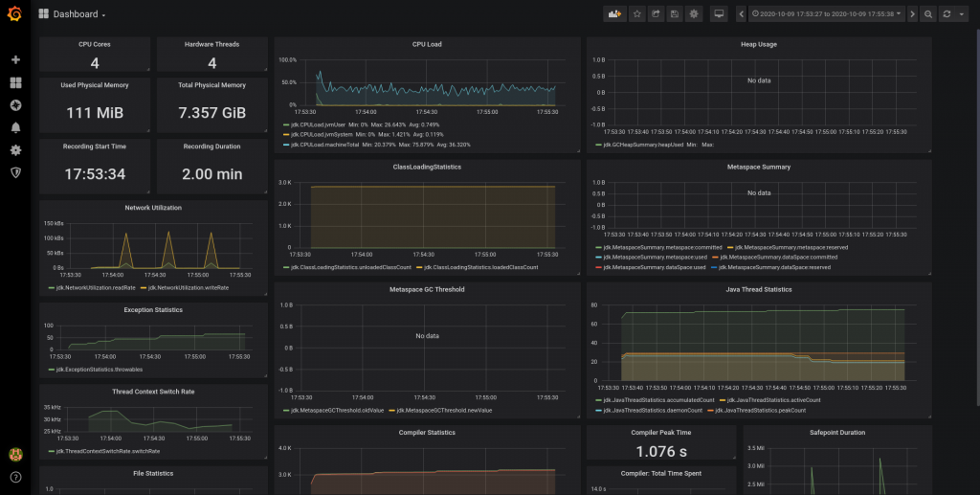Open Alerting bell icon in sidebar

pyautogui.click(x=15, y=127)
